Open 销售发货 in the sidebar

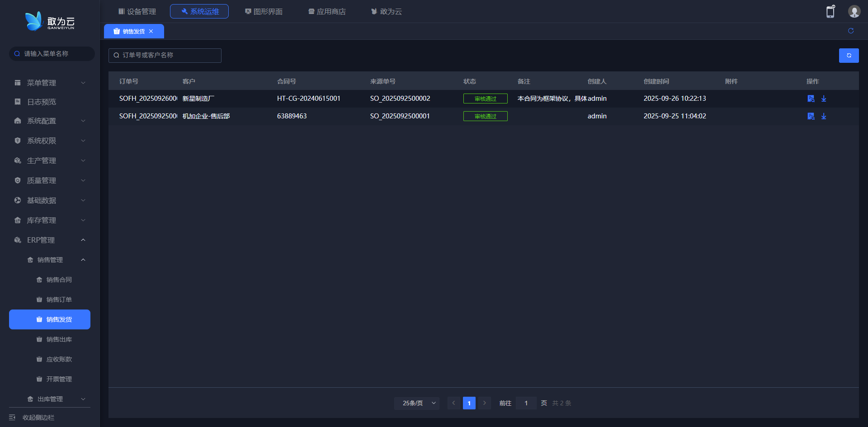(x=50, y=319)
